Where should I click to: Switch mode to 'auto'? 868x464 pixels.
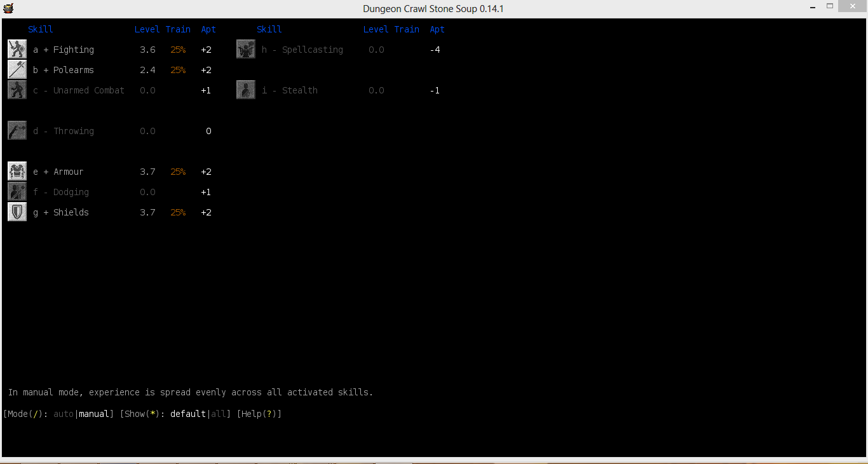64,414
